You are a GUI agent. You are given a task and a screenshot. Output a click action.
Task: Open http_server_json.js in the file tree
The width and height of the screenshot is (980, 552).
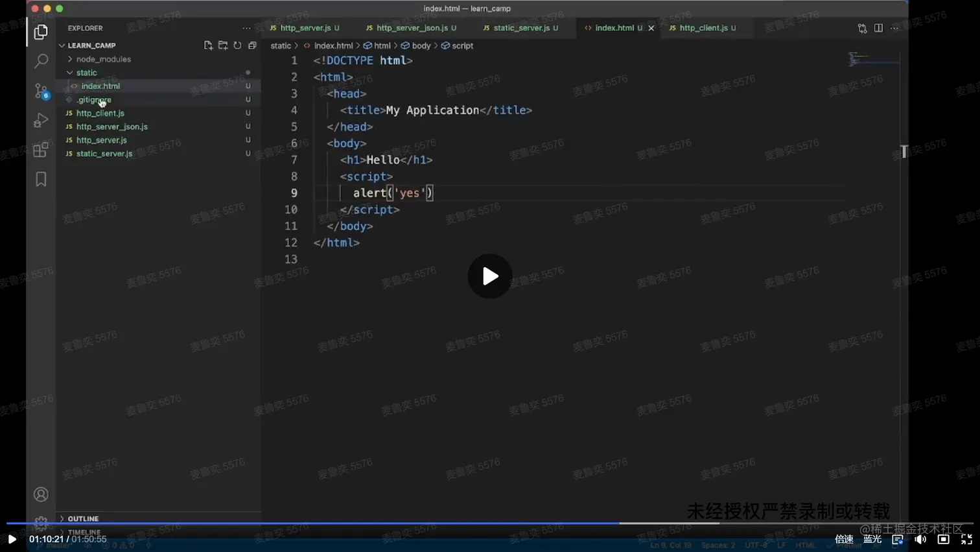click(112, 126)
